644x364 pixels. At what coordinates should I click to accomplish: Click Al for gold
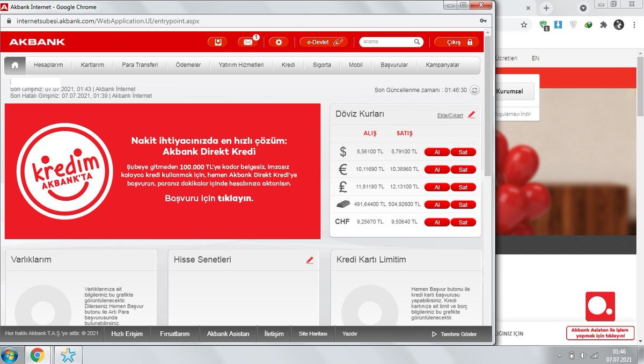pyautogui.click(x=437, y=205)
